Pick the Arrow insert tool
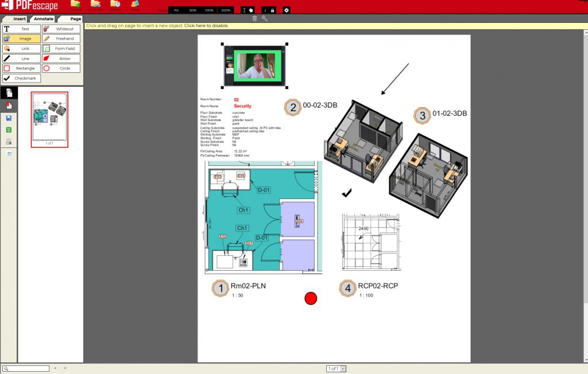Viewport: 588px width, 374px height. click(61, 59)
